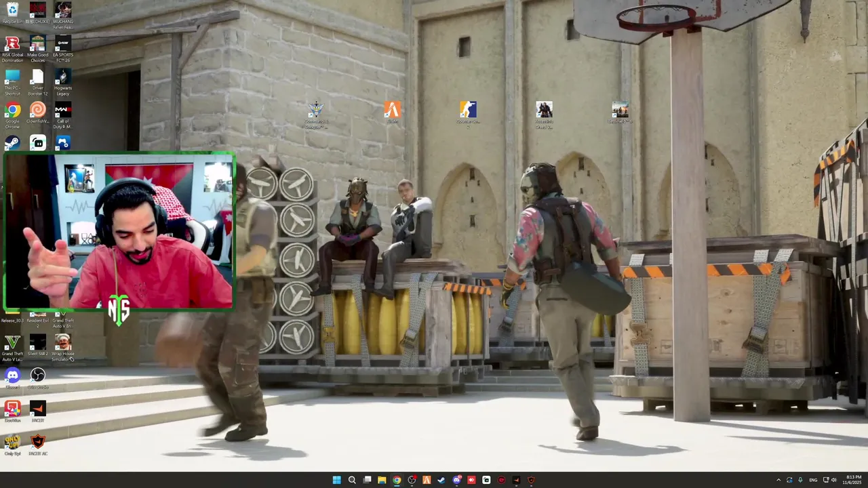Launch Streamlabs desktop shortcut
This screenshot has width=868, height=488.
tap(38, 142)
